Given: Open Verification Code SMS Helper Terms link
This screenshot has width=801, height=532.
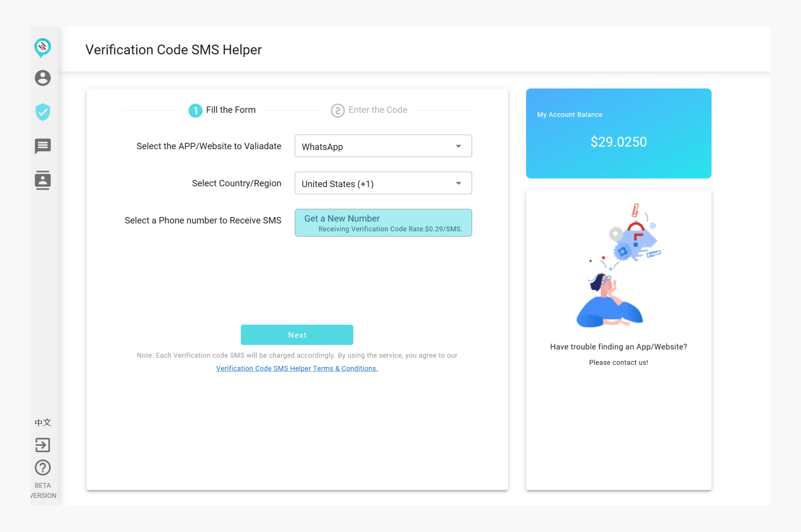Looking at the screenshot, I should pyautogui.click(x=297, y=368).
